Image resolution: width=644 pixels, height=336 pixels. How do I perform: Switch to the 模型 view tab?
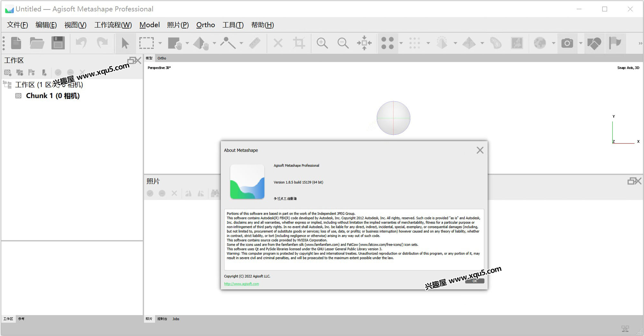[x=149, y=58]
